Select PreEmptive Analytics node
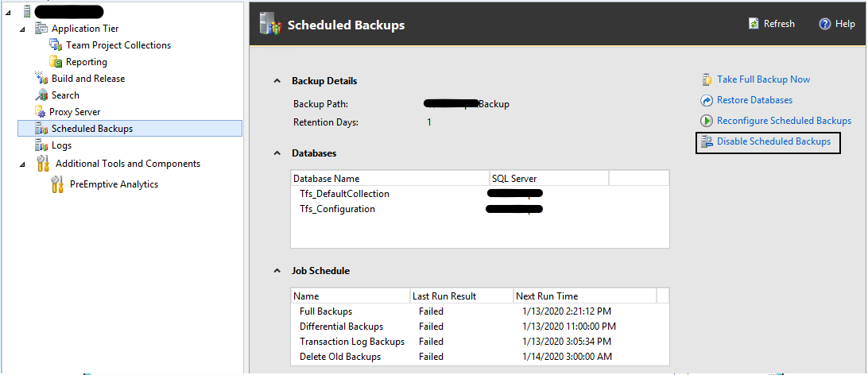Screen dimensions: 868x375 [x=114, y=184]
